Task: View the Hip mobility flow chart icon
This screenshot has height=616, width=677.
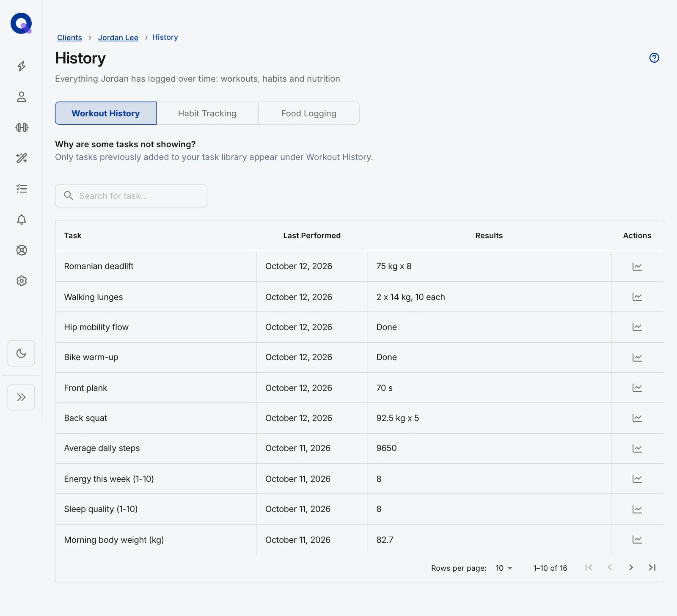Action: 637,327
